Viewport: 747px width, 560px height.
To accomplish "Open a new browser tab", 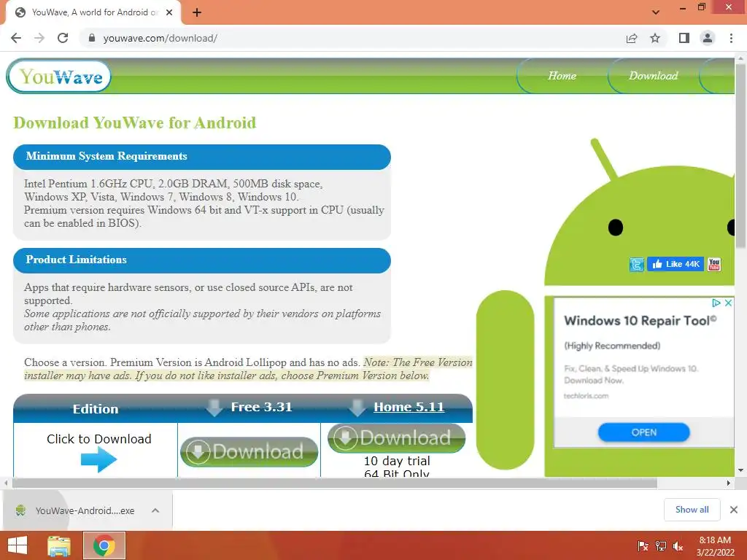I will point(197,12).
